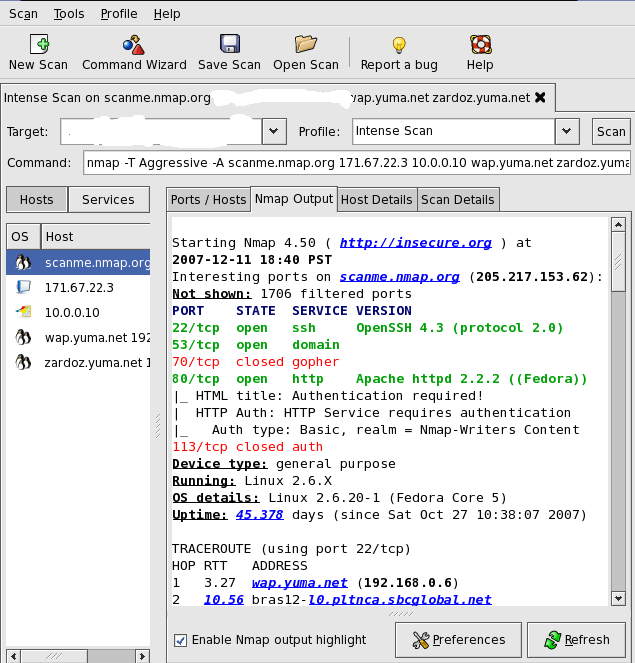Viewport: 635px width, 663px height.
Task: Switch to the Scan Details tab
Action: click(458, 200)
